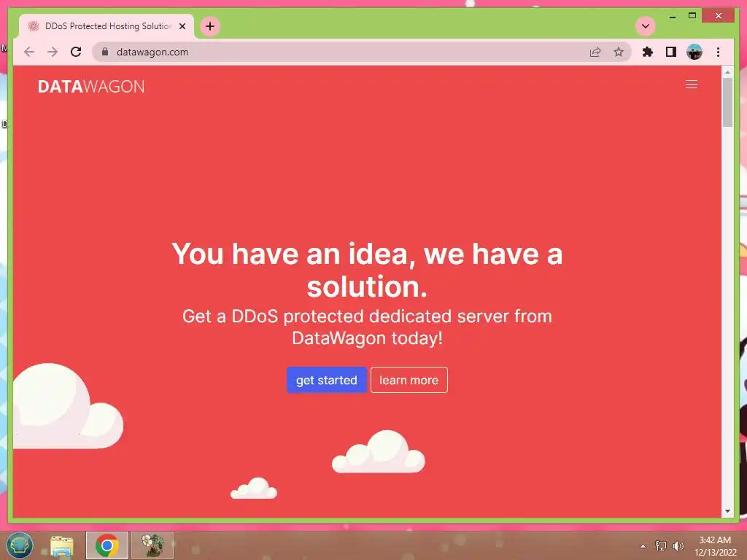Click the padlock site info icon
Screen dimensions: 747x560
(105, 52)
